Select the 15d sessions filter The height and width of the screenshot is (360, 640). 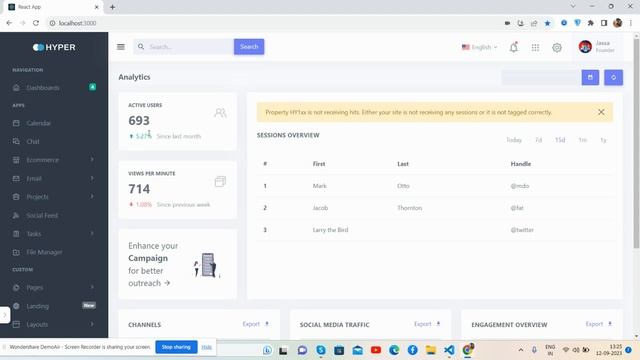(560, 140)
